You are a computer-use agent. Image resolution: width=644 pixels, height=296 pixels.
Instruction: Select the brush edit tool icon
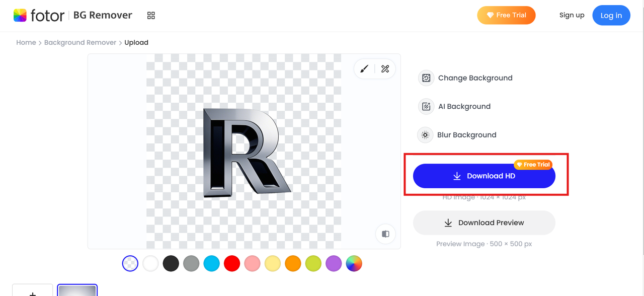click(364, 69)
